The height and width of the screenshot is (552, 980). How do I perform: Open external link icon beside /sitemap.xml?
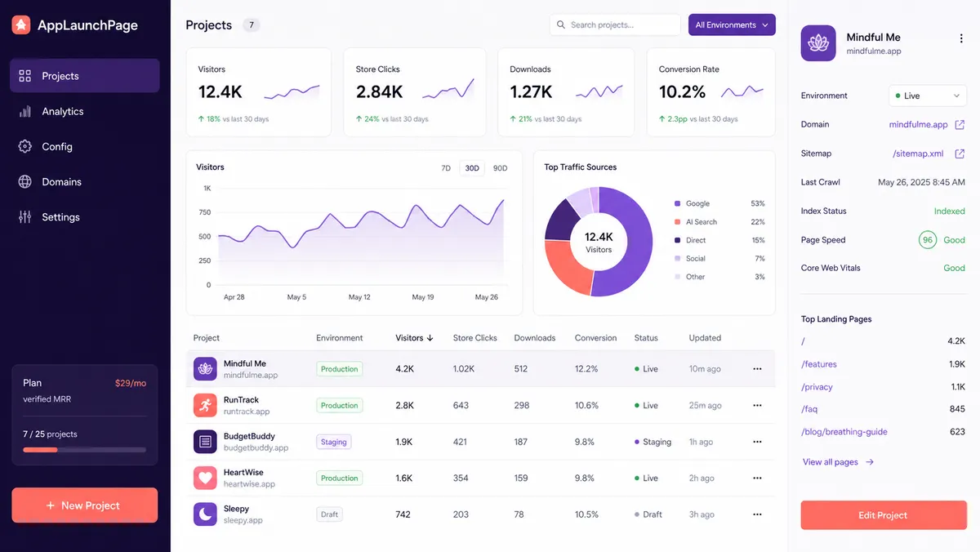click(960, 154)
